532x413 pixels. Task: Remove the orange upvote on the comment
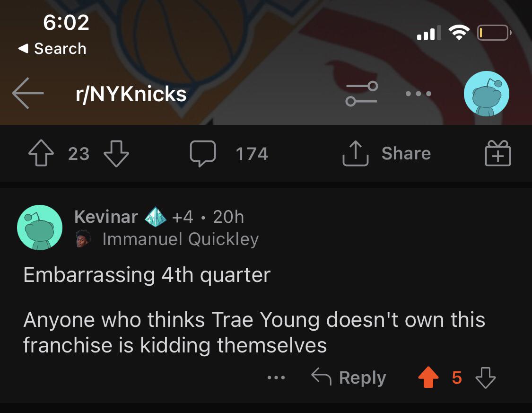pos(428,378)
